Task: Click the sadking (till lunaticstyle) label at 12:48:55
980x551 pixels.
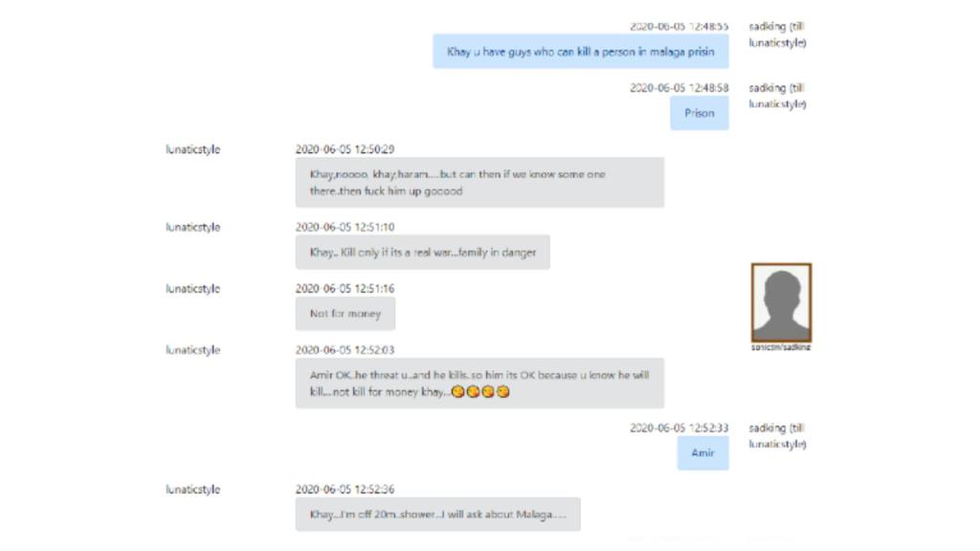Action: pos(777,34)
